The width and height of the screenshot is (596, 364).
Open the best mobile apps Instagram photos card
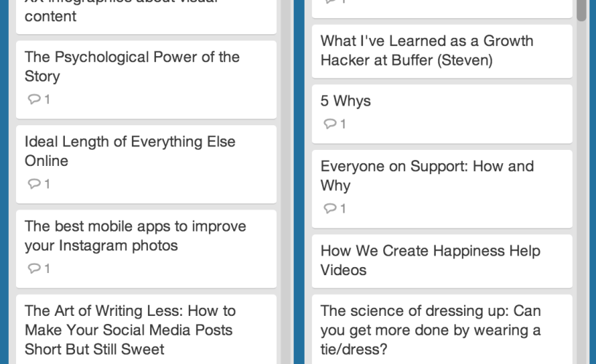[x=146, y=249]
